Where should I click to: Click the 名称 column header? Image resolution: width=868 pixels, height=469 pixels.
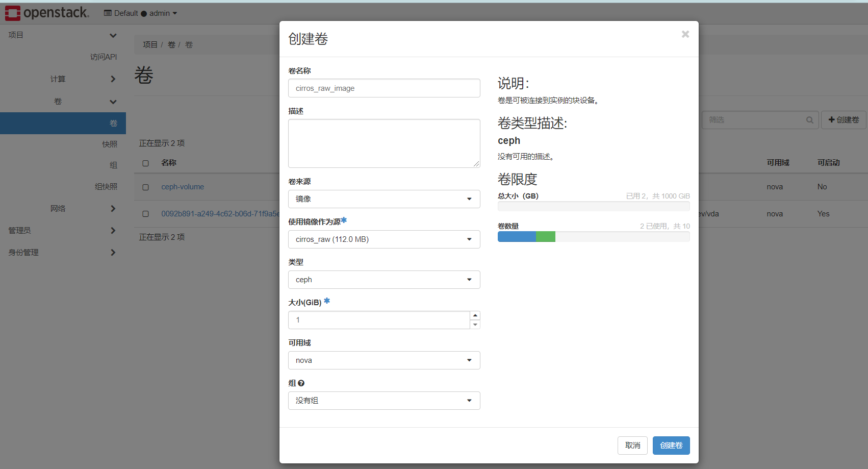pos(169,163)
